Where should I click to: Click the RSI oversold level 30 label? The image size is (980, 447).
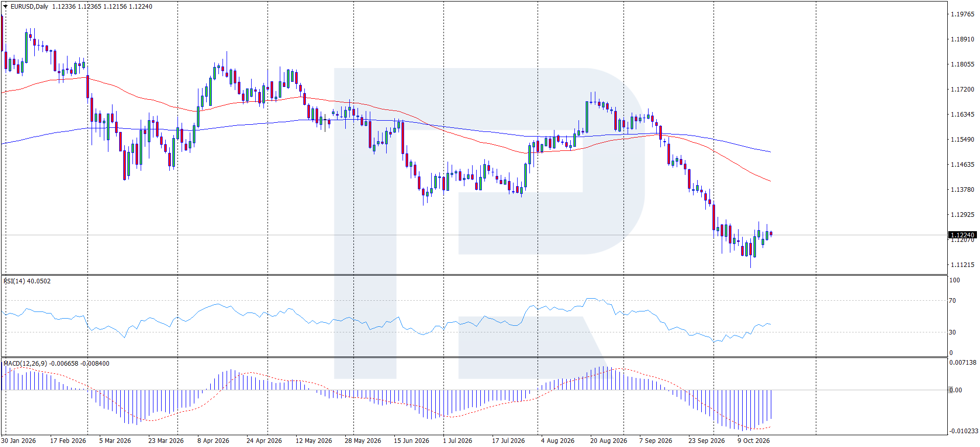(952, 332)
